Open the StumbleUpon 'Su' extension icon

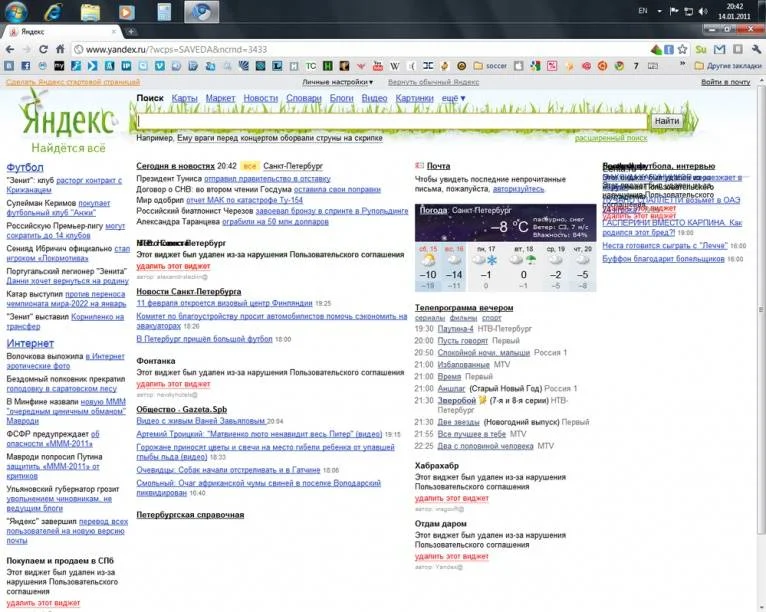click(x=701, y=49)
